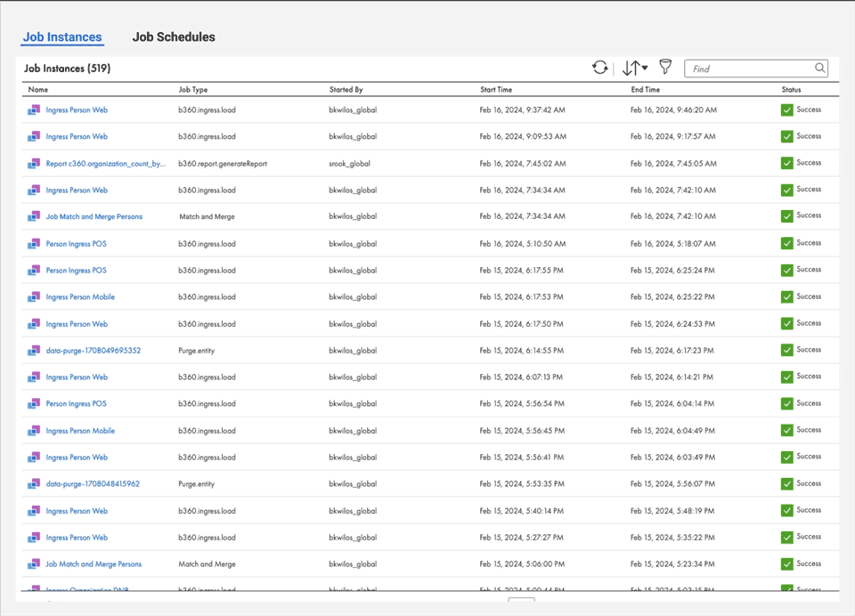
Task: Click the Job Type column header
Action: pos(193,89)
